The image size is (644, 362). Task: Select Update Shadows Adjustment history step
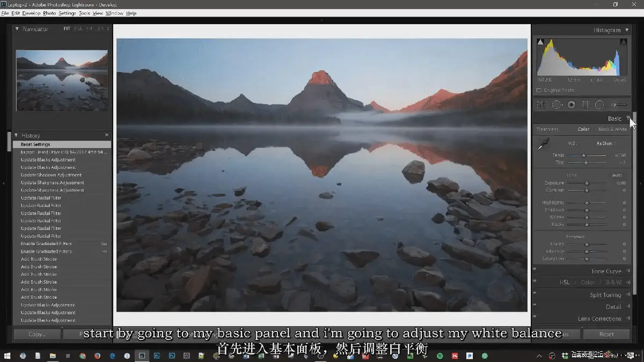click(x=62, y=175)
